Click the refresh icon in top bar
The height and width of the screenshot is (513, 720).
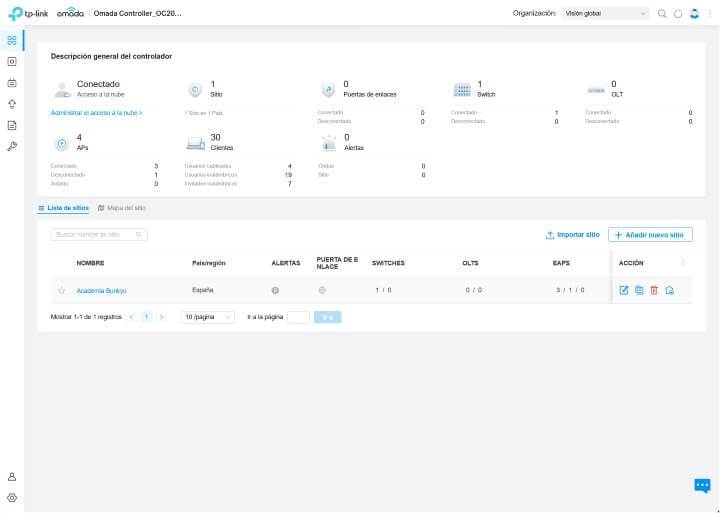click(678, 14)
